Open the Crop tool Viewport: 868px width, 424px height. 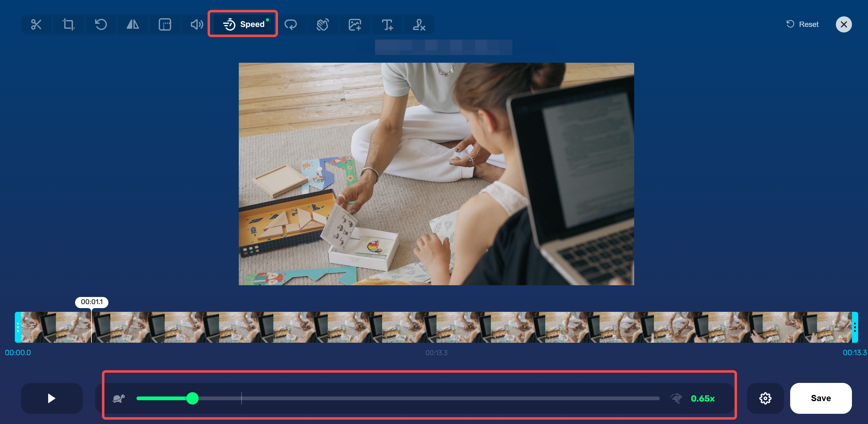[x=68, y=24]
